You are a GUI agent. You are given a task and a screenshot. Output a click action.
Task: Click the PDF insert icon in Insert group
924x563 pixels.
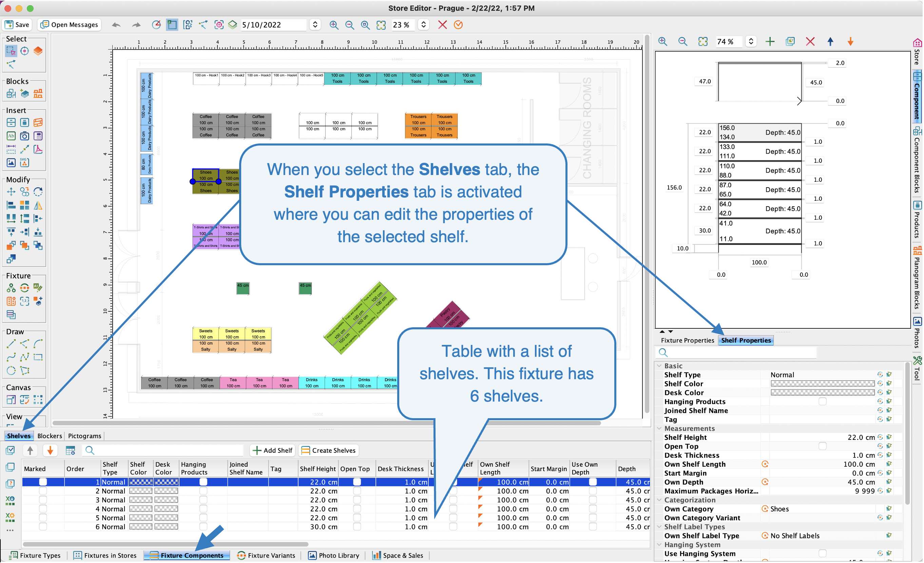click(38, 149)
